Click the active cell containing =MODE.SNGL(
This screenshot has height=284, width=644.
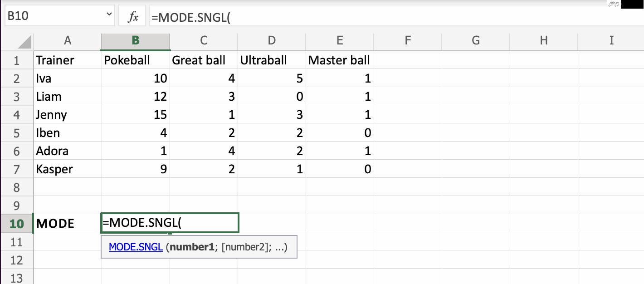[x=170, y=223]
